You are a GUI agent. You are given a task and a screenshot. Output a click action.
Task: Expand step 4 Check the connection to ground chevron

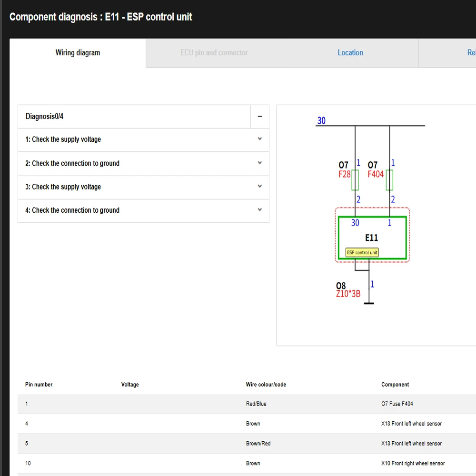coord(260,210)
